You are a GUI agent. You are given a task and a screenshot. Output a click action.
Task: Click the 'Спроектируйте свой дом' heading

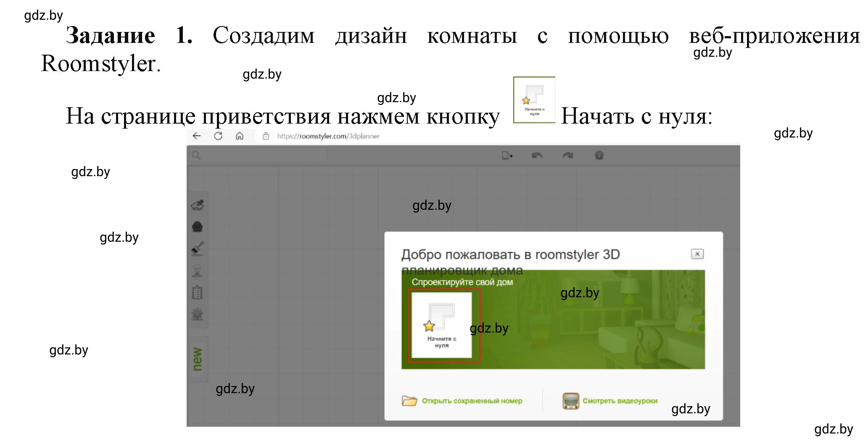[x=462, y=282]
